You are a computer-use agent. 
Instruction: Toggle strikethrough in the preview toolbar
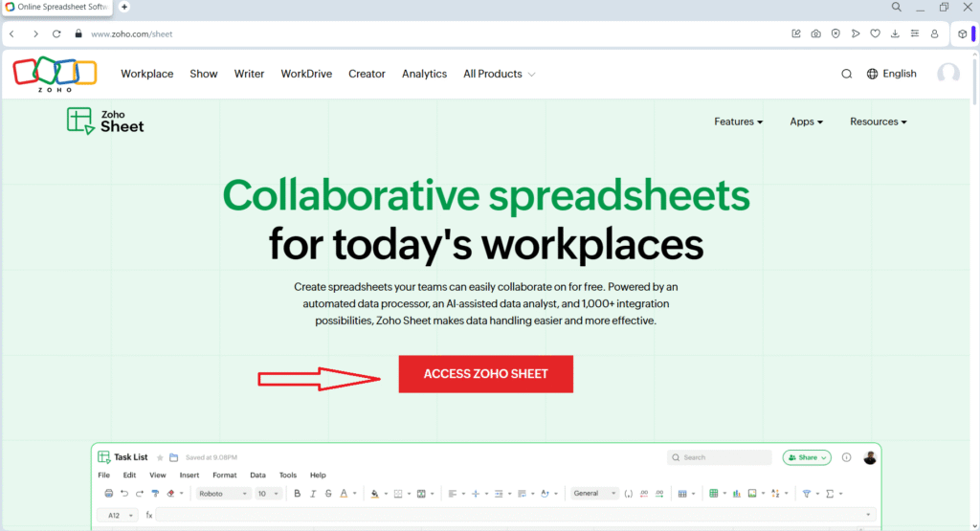click(x=328, y=494)
